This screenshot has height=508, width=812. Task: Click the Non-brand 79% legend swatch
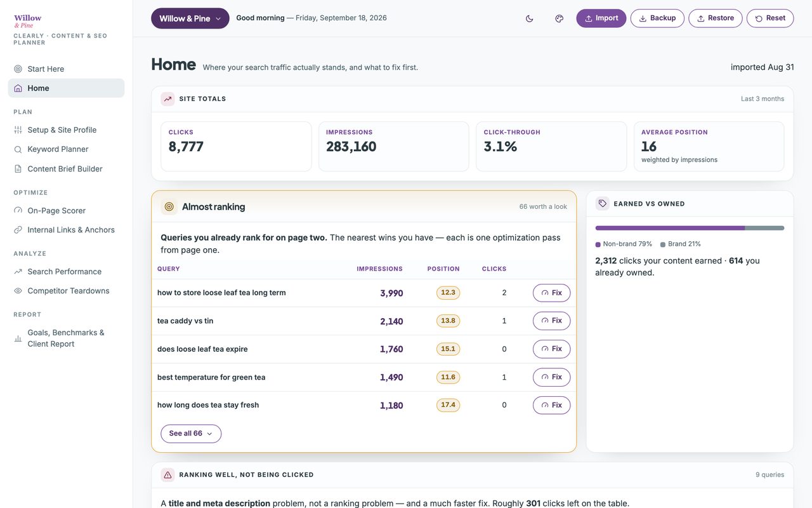pos(598,244)
